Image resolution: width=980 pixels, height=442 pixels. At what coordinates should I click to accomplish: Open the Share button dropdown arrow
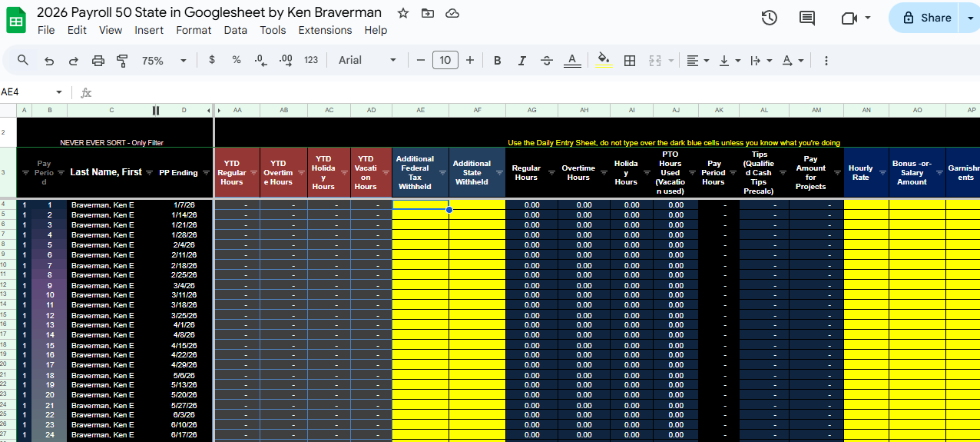click(x=969, y=18)
